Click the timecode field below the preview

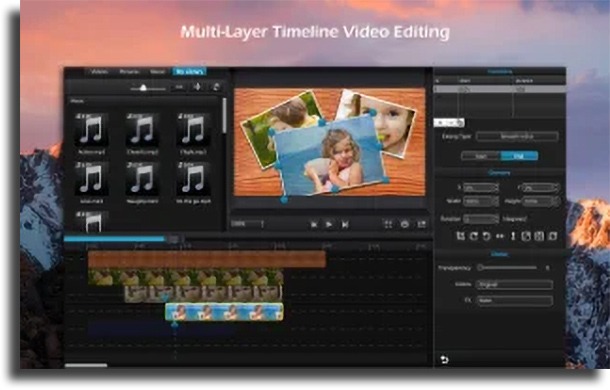click(x=248, y=224)
